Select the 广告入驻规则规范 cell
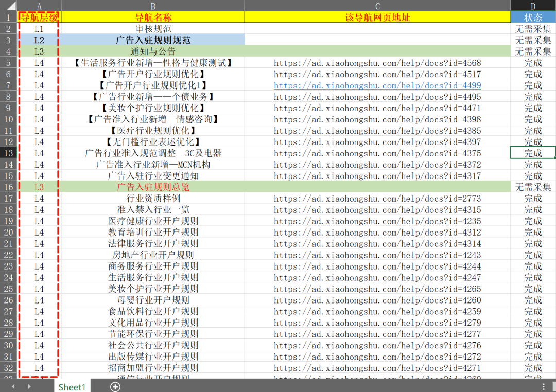Image resolution: width=556 pixels, height=392 pixels. [x=153, y=40]
